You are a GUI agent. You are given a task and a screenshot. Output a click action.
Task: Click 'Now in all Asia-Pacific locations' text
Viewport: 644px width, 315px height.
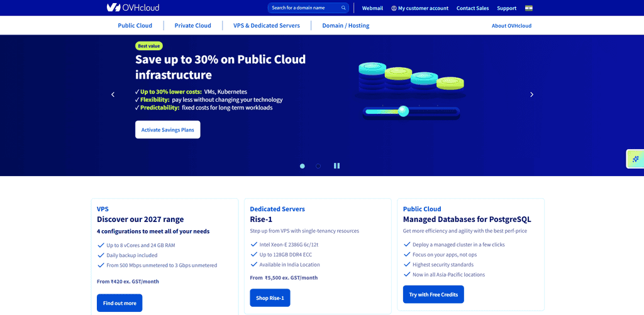(x=449, y=275)
